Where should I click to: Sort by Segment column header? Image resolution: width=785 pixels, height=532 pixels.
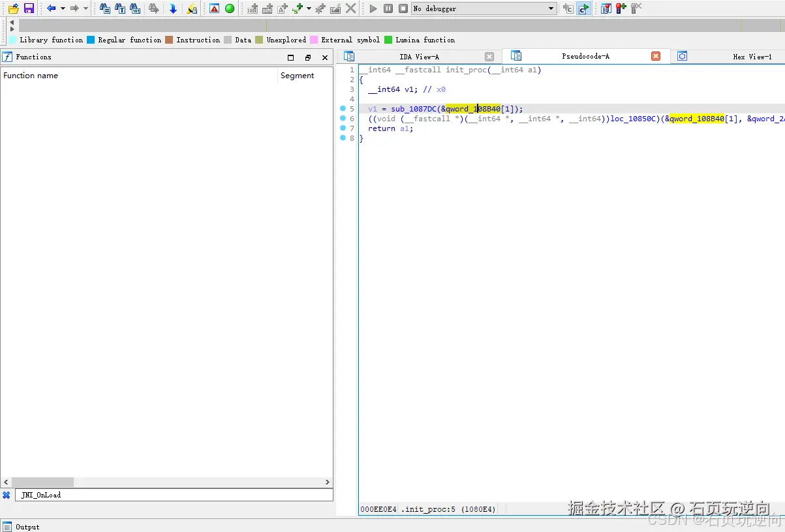pyautogui.click(x=305, y=76)
